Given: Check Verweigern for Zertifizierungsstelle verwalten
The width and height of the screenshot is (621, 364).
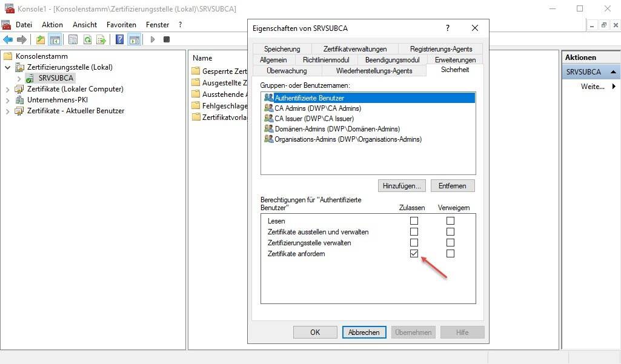Looking at the screenshot, I should coord(450,243).
